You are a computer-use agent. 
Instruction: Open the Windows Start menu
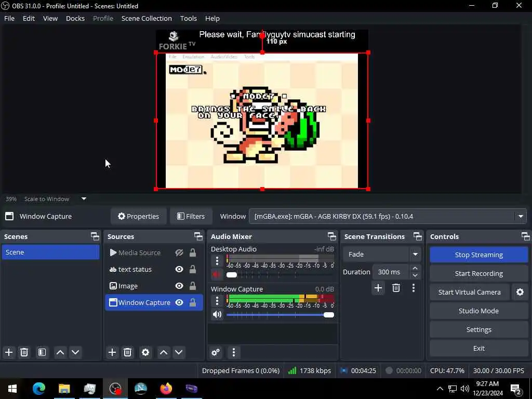tap(12, 389)
